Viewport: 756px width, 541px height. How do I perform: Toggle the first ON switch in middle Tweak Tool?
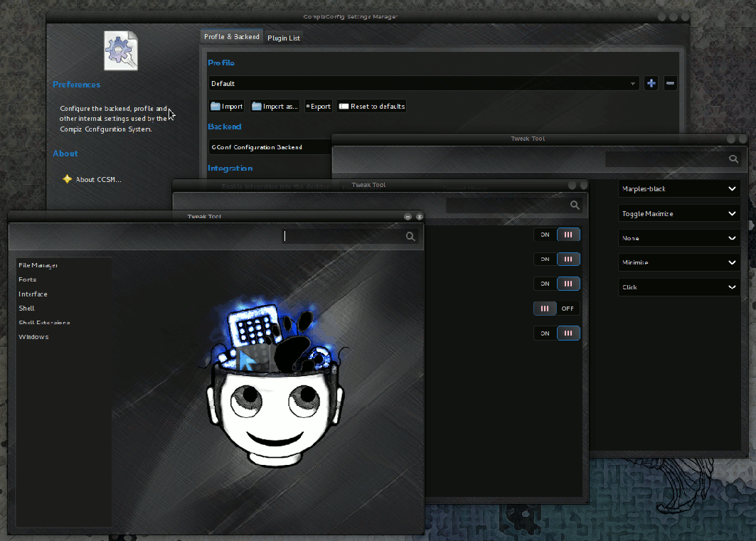point(557,235)
